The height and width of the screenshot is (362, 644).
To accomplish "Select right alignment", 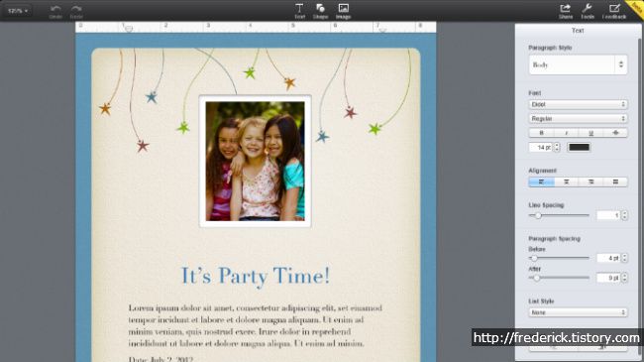I will (x=591, y=181).
